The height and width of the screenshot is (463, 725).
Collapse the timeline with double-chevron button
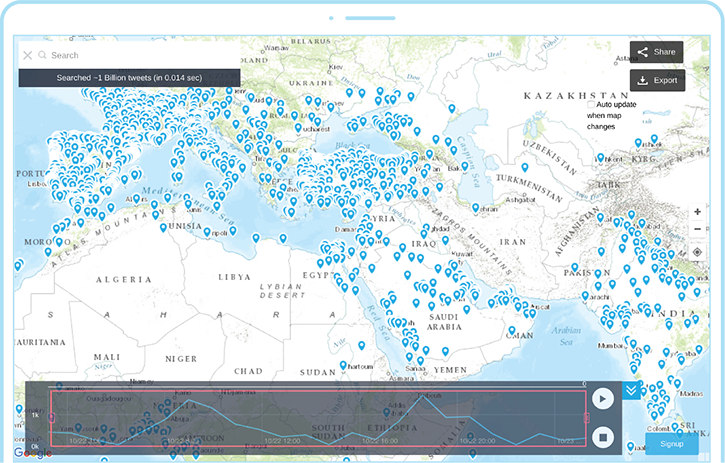point(631,390)
